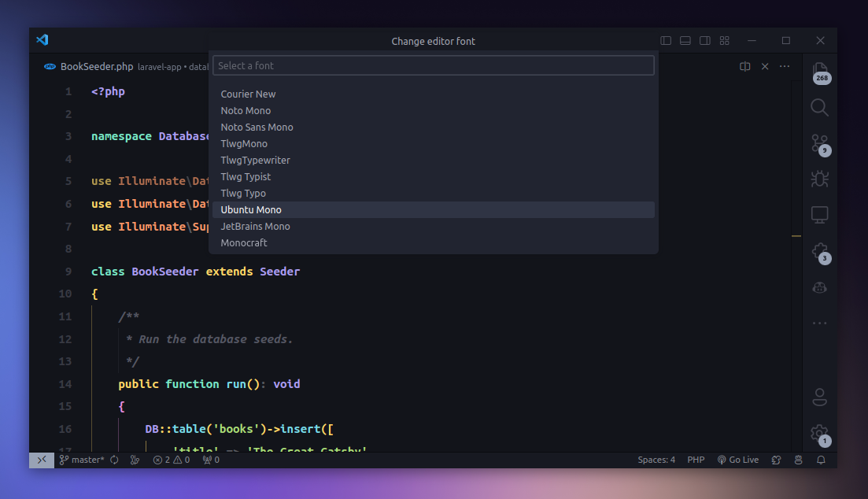Choose Noto Mono font
This screenshot has width=868, height=499.
434,111
